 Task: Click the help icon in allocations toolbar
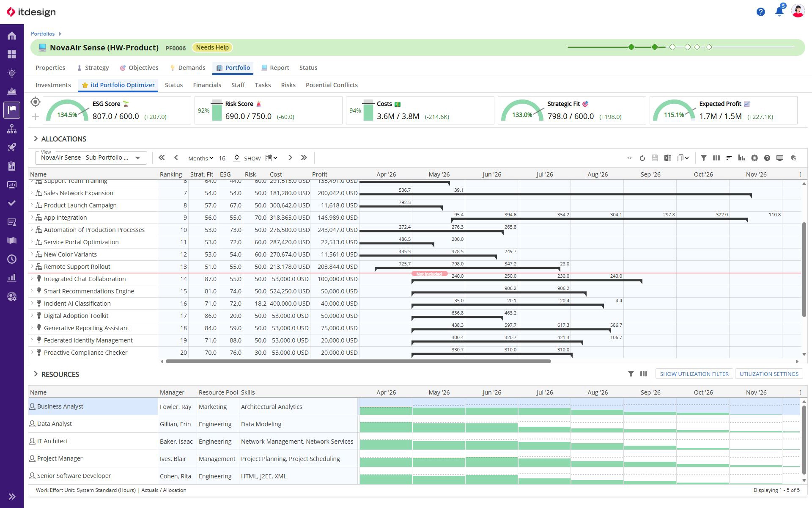pyautogui.click(x=767, y=158)
